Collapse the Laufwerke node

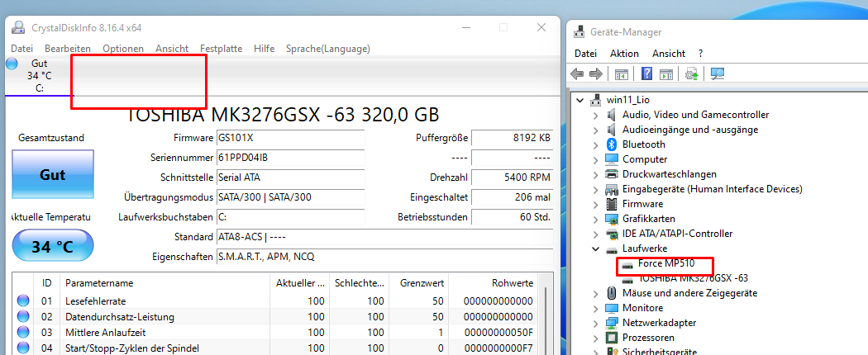click(596, 248)
